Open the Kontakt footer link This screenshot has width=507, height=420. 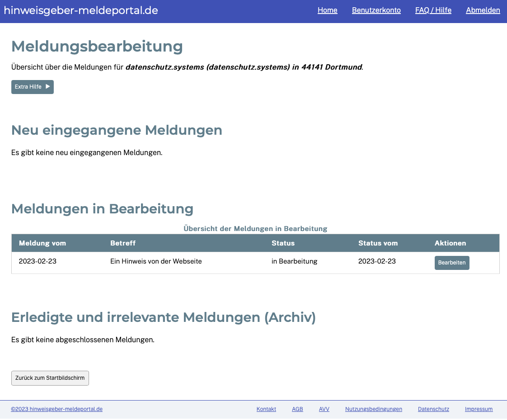266,409
